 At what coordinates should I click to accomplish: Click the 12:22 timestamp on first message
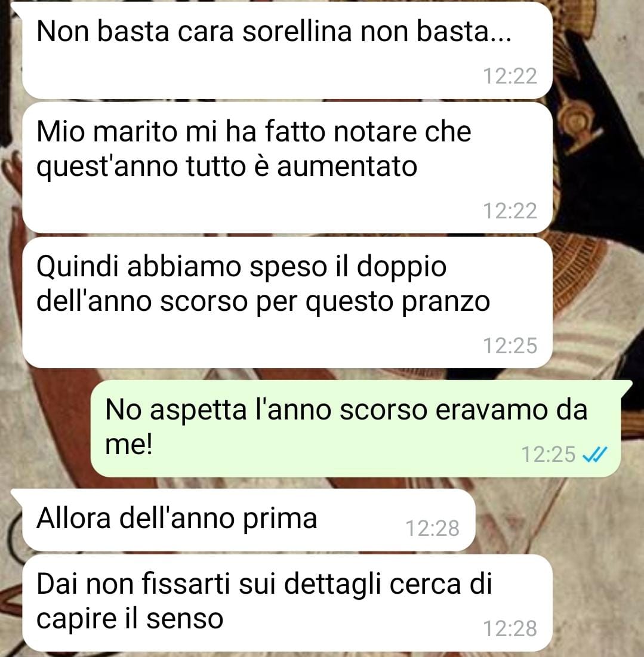tap(510, 76)
